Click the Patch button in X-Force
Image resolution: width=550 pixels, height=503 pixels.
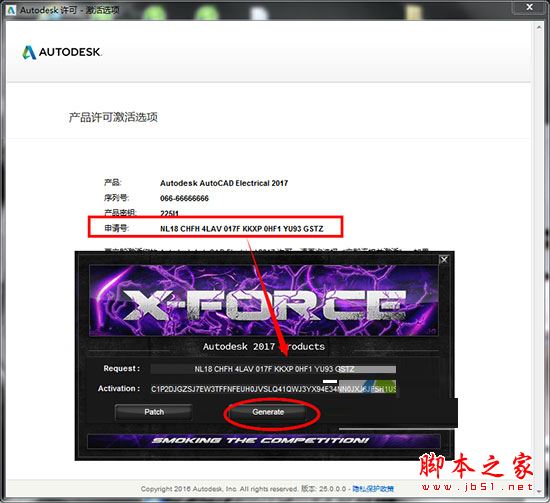click(x=154, y=412)
